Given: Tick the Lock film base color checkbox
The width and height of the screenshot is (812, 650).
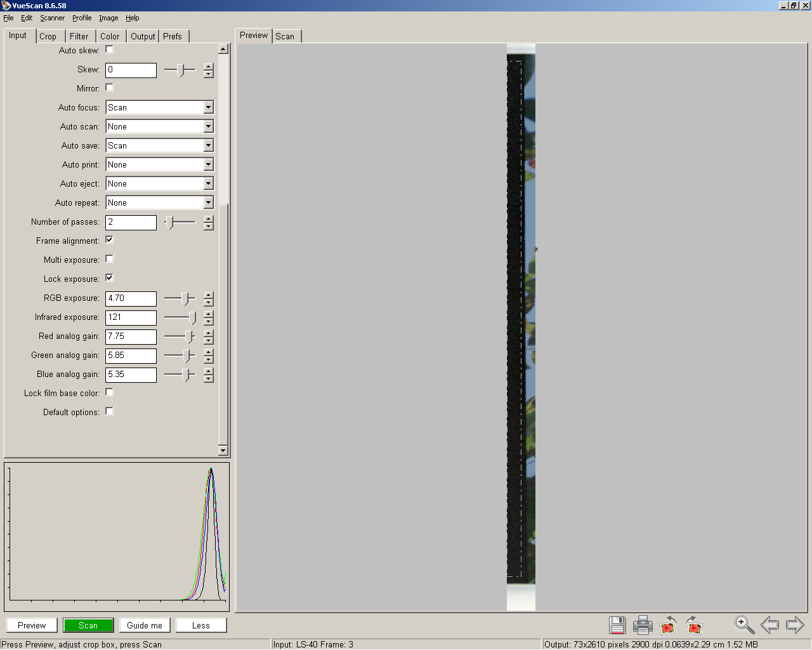Looking at the screenshot, I should click(109, 392).
